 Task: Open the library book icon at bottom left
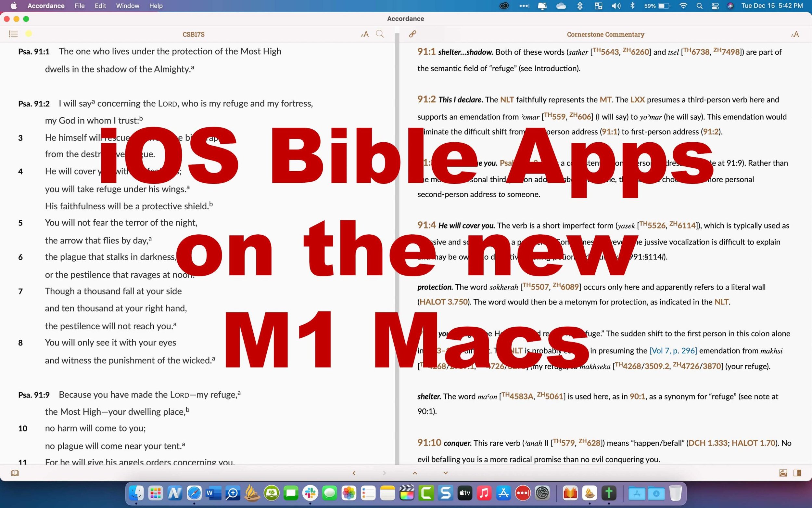click(15, 473)
